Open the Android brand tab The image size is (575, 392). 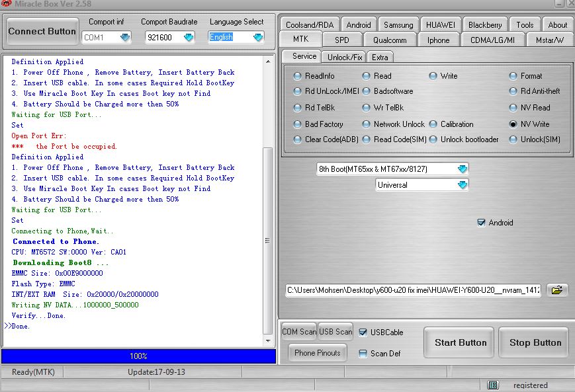(359, 25)
